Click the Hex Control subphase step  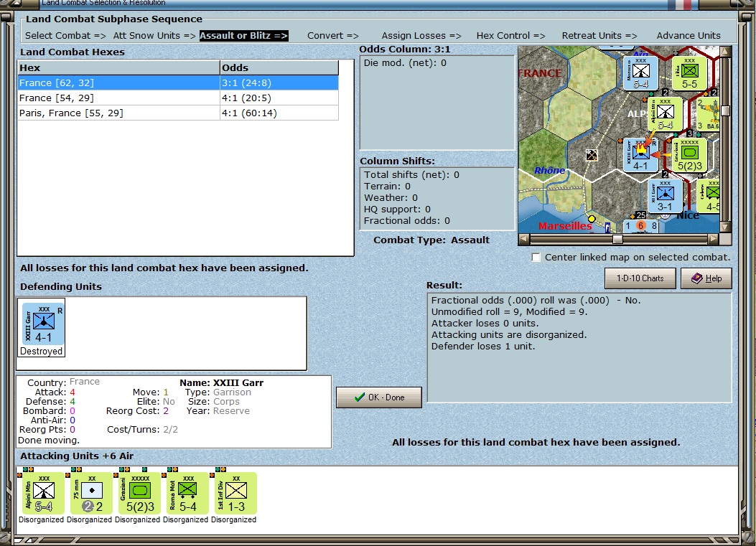tap(510, 36)
